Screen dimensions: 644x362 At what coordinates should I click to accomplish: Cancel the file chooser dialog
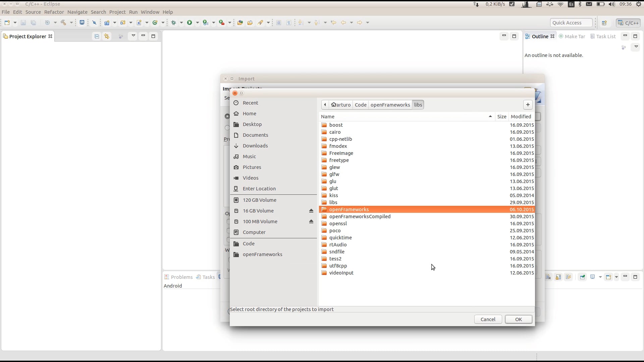(487, 319)
